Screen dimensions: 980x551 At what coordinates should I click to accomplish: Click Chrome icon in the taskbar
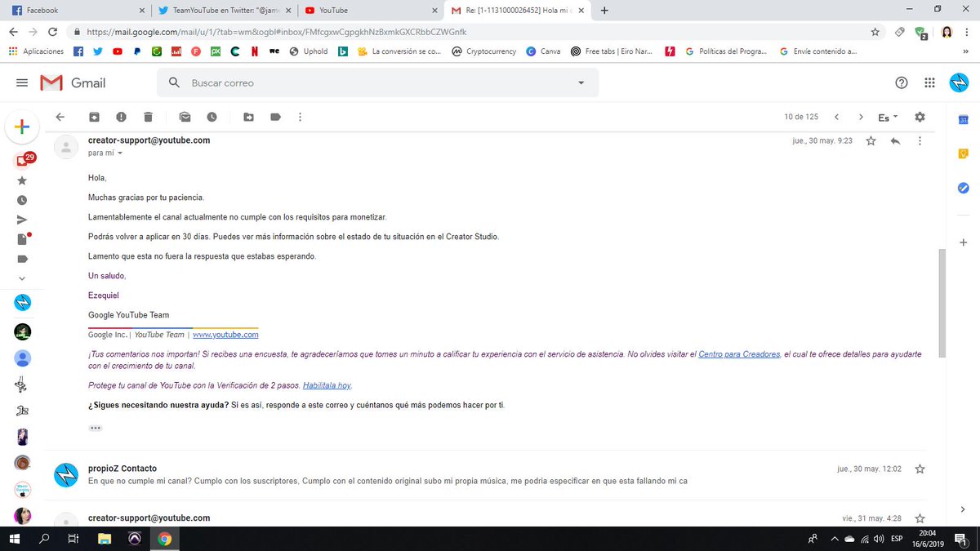tap(165, 539)
